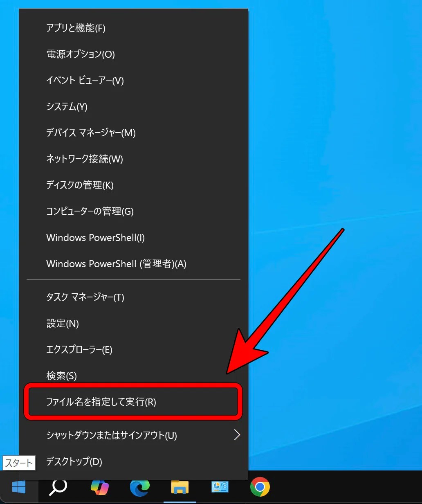Choose デスクトップ(D) at menu bottom
The image size is (422, 504).
coord(133,462)
